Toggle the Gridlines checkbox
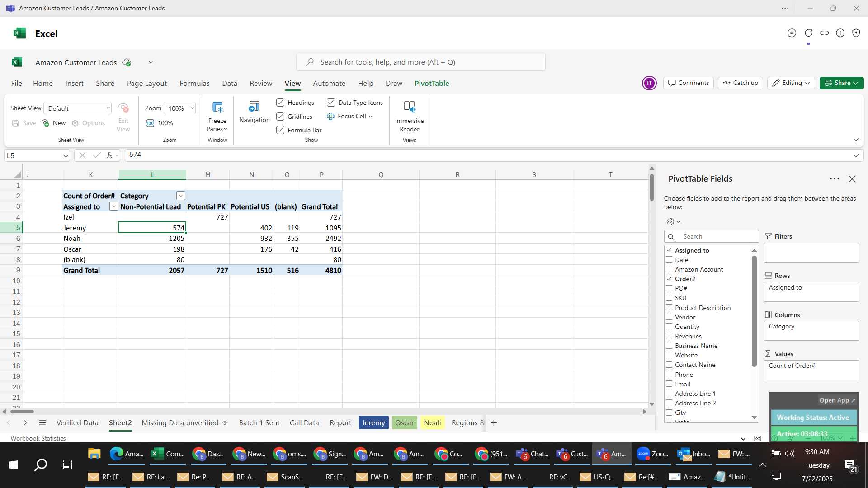The image size is (868, 488). coord(280,117)
